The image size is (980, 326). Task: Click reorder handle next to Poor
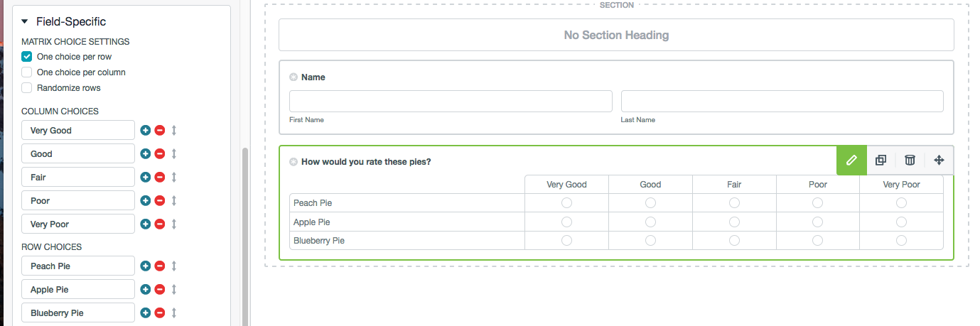173,200
